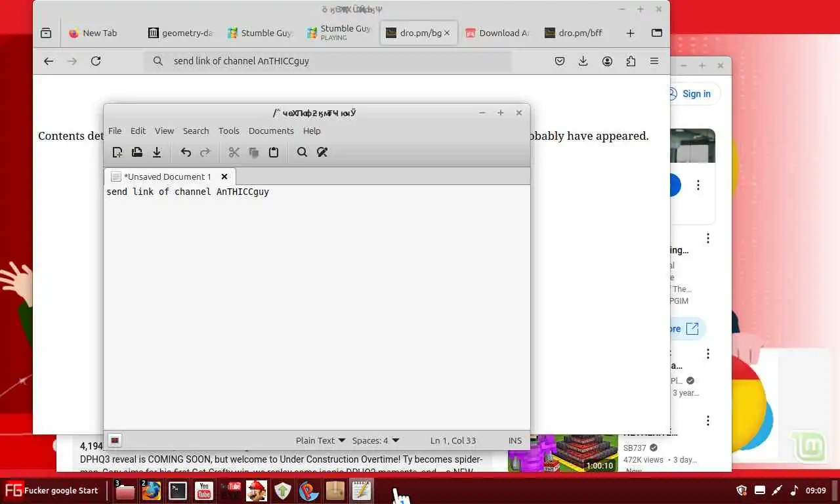This screenshot has height=504, width=840.
Task: Save the document via the toolbar icon
Action: (157, 152)
